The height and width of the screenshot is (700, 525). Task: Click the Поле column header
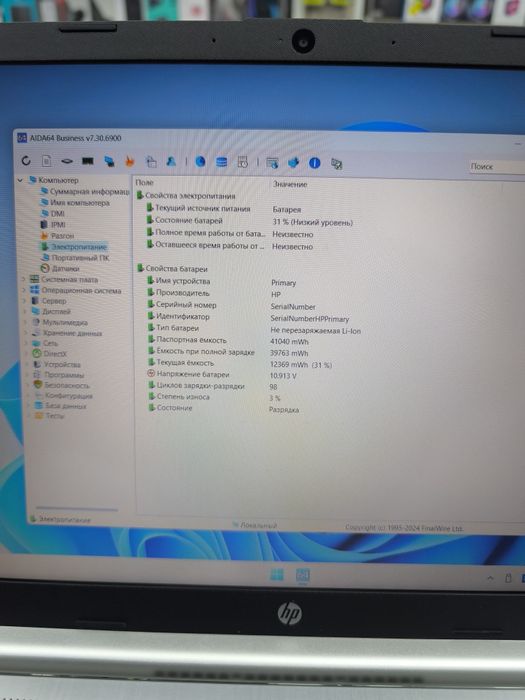click(x=144, y=182)
